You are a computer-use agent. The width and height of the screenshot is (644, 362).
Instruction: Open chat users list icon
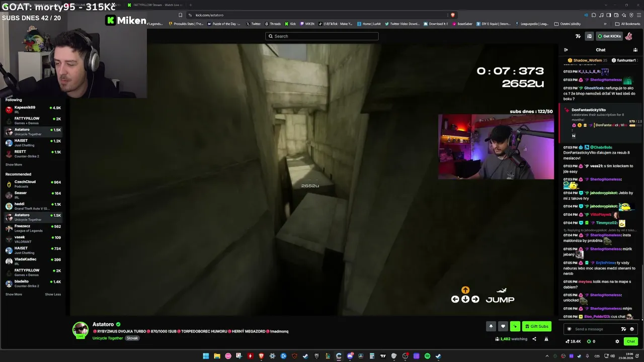click(x=635, y=50)
